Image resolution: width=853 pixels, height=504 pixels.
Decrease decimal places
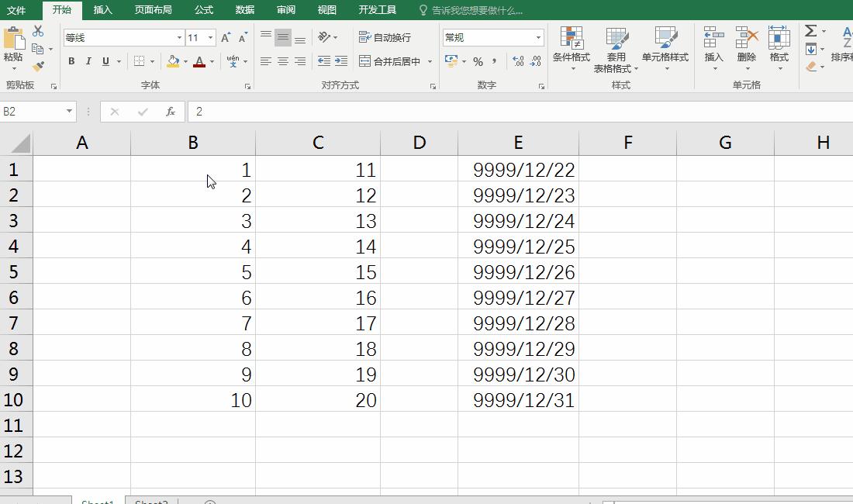pos(536,61)
